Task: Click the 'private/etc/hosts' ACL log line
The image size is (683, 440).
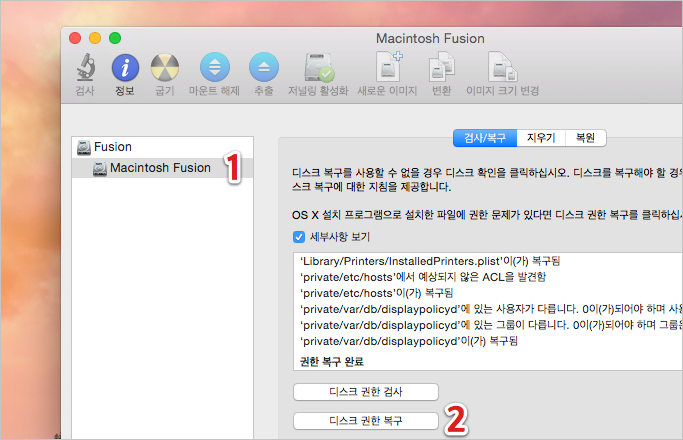Action: tap(423, 277)
